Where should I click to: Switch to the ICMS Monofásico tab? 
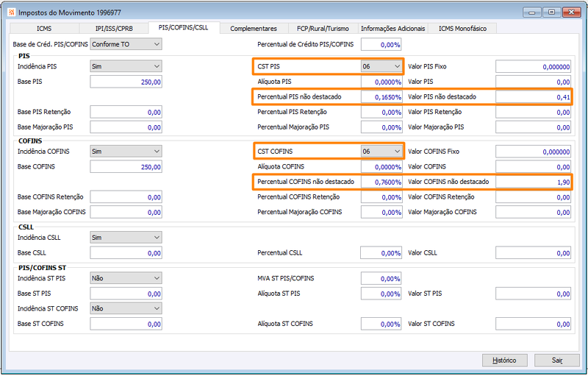coord(462,29)
